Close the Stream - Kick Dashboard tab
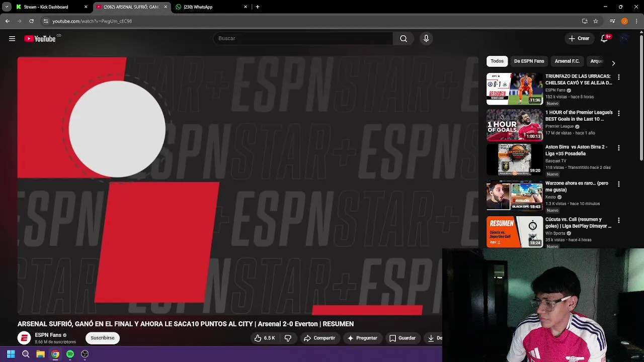 [86, 7]
